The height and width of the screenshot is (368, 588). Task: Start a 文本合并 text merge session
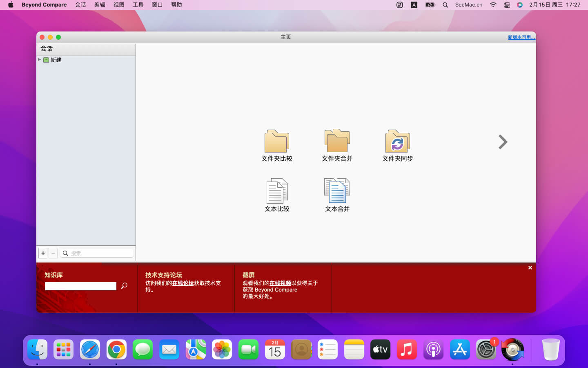(337, 191)
